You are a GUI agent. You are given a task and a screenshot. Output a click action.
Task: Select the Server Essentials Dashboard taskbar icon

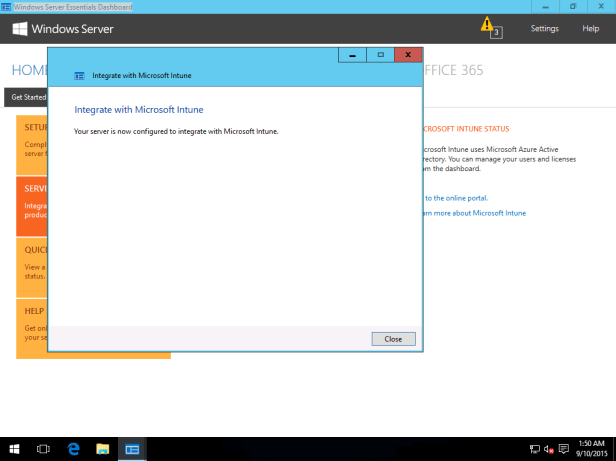132,449
